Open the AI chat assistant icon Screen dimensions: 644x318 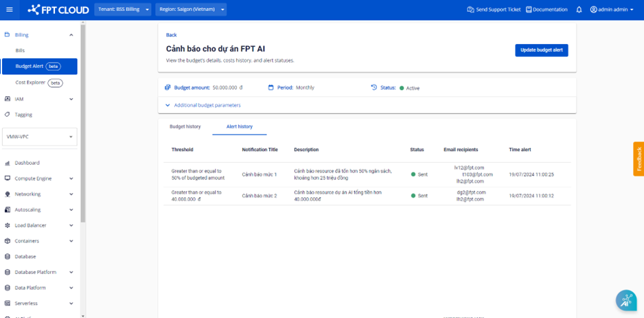625,300
